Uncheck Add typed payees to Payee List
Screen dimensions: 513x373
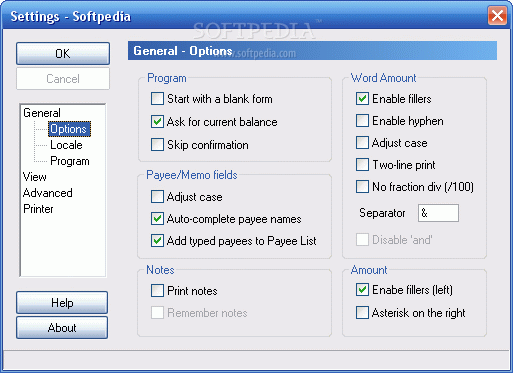coord(157,241)
